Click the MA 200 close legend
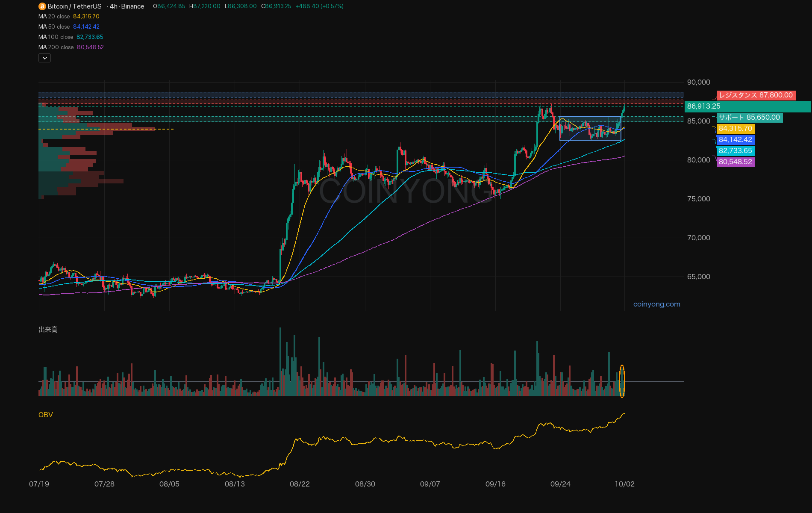Screen dimensions: 812x513 click(x=71, y=47)
